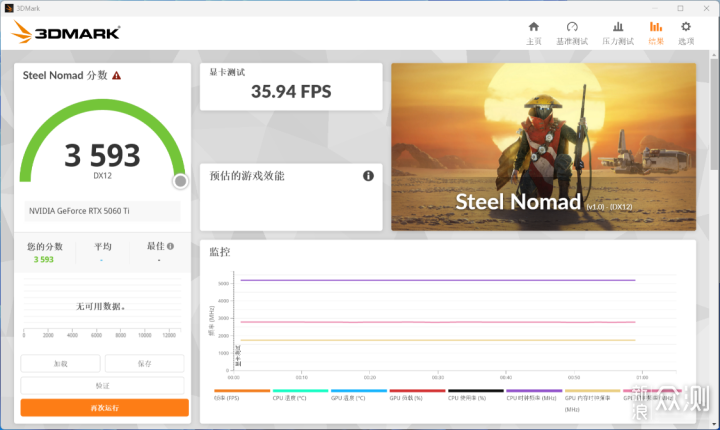Click the 监控 monitoring heading
Viewport: 720px width, 430px height.
click(220, 252)
